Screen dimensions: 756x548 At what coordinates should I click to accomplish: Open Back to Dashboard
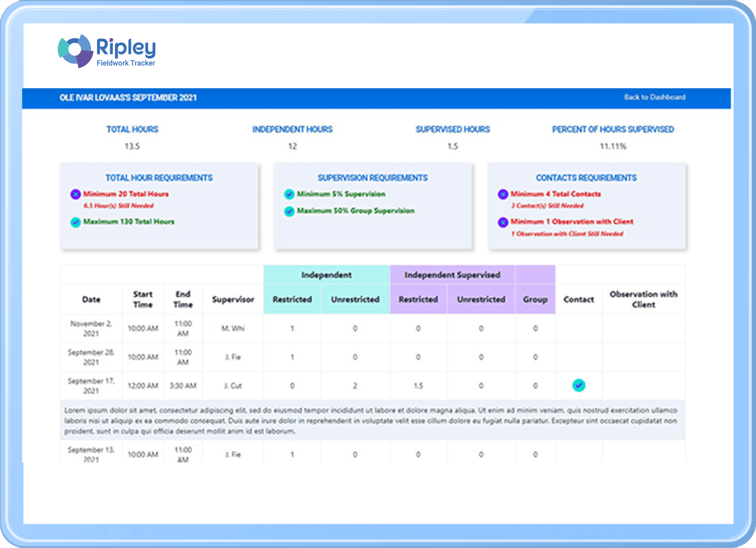click(x=654, y=97)
